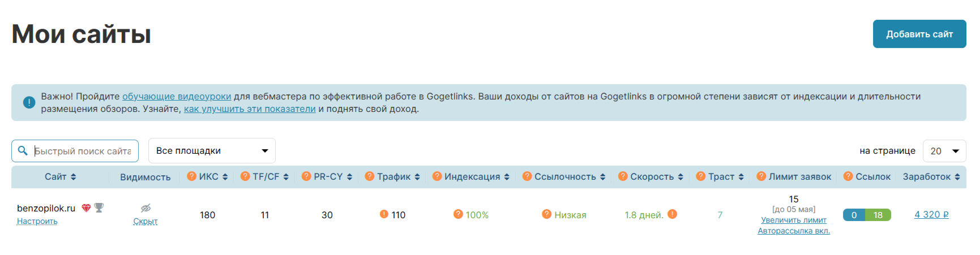Open the обучающие видеоуроки link
The height and width of the screenshot is (255, 980).
[177, 96]
